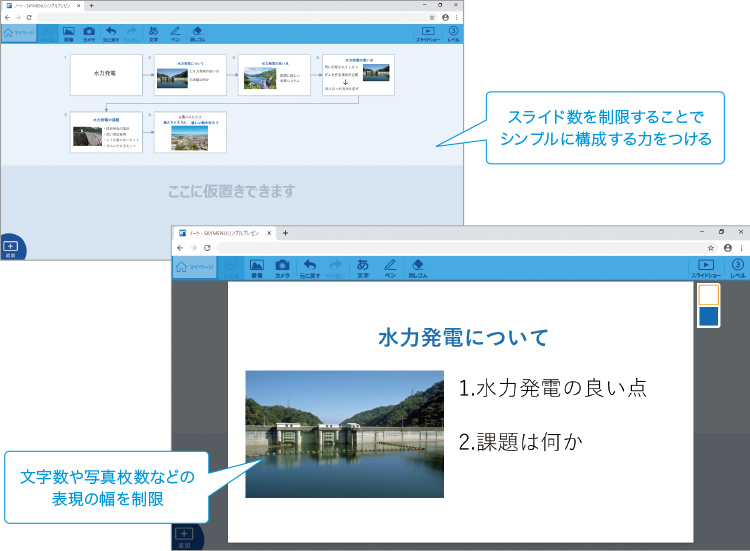Reload the page in the slide editor browser
750x551 pixels.
tap(206, 246)
